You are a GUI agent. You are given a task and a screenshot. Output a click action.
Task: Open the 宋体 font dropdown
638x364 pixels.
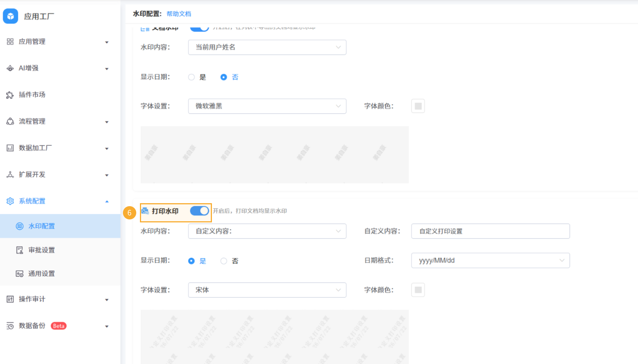(x=267, y=290)
